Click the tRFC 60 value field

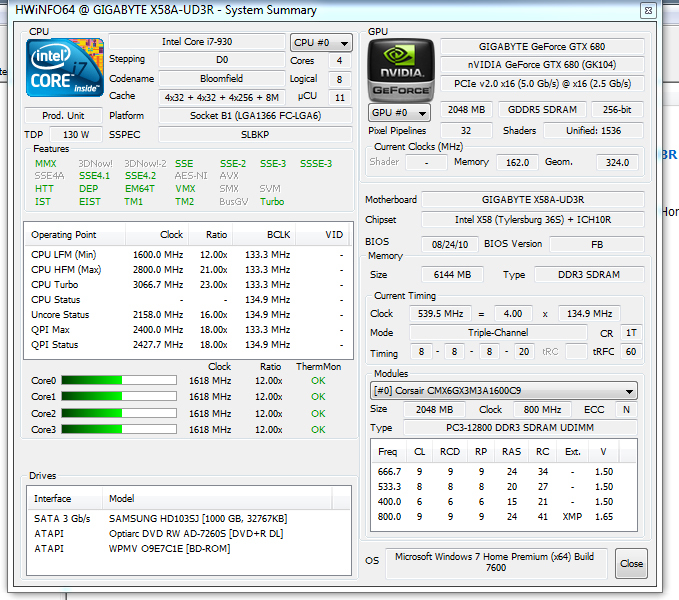point(631,352)
